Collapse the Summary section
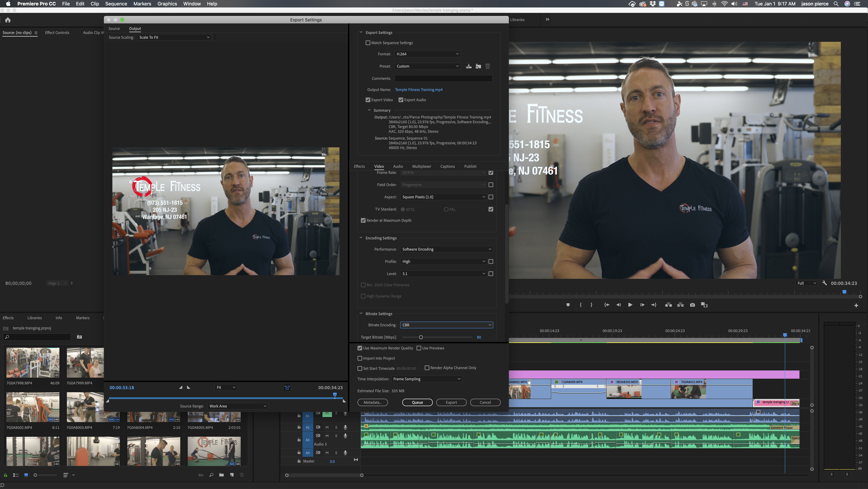868x489 pixels. (369, 110)
